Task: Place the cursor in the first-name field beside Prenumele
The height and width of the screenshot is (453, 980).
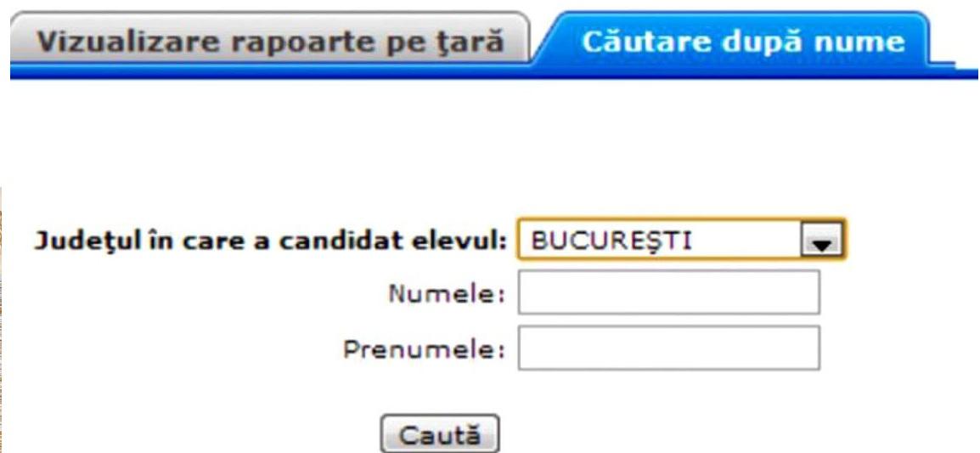Action: (668, 348)
